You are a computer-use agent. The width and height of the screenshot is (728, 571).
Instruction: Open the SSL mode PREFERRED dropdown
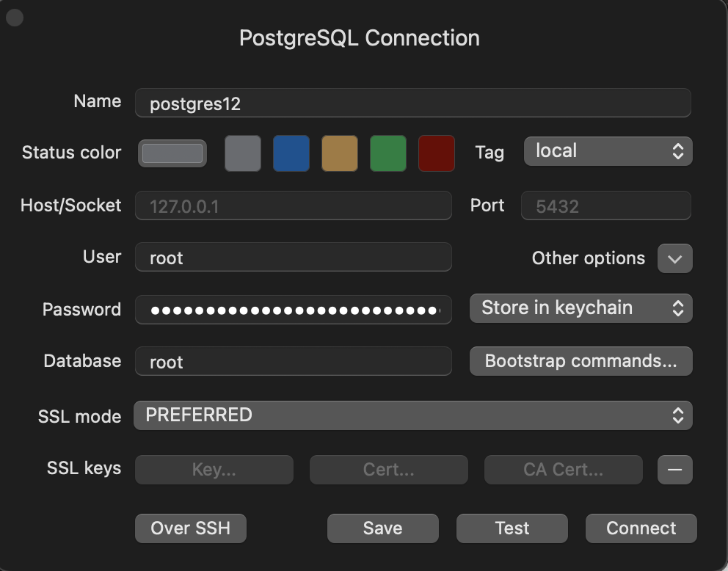pos(412,415)
